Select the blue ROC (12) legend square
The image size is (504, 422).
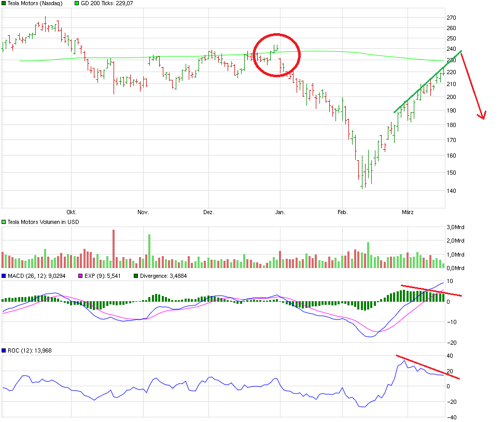point(4,350)
